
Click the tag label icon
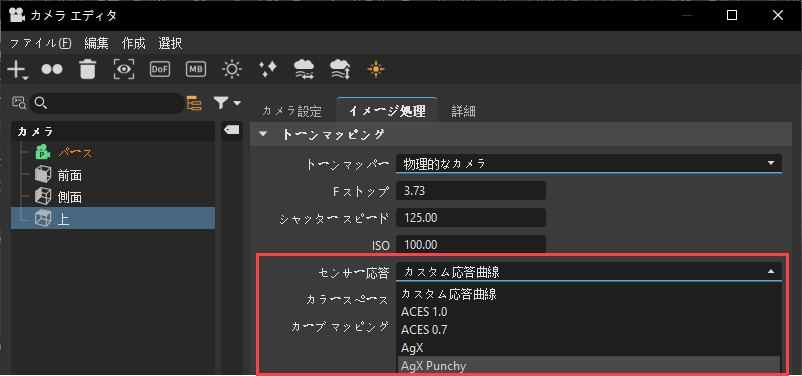[232, 130]
